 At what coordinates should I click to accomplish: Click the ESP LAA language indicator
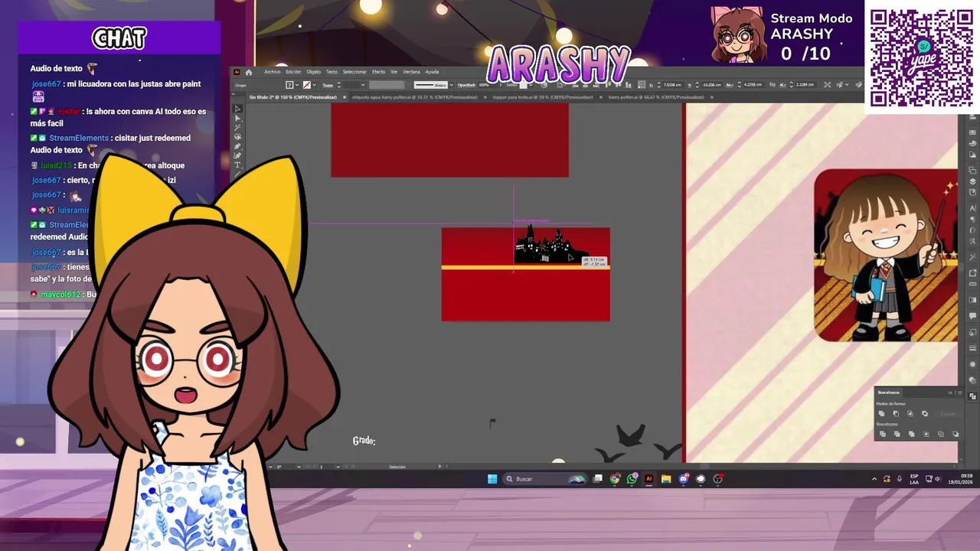[914, 479]
